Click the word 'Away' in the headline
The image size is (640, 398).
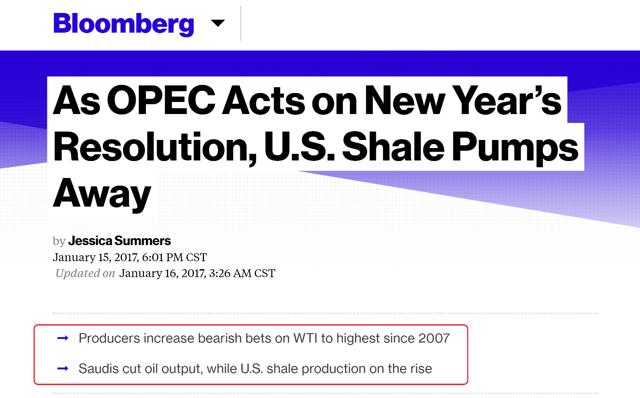click(x=102, y=194)
